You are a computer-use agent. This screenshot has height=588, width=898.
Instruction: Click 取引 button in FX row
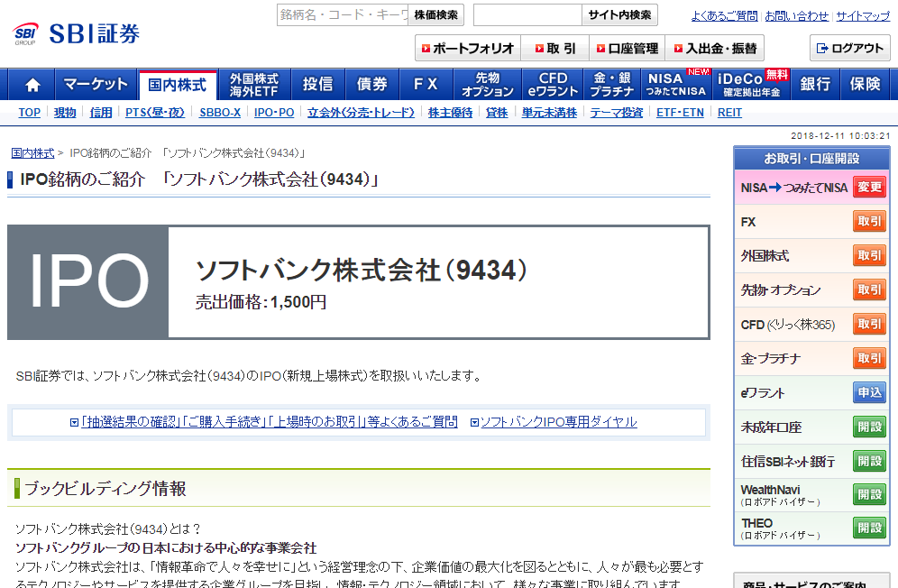tap(869, 222)
